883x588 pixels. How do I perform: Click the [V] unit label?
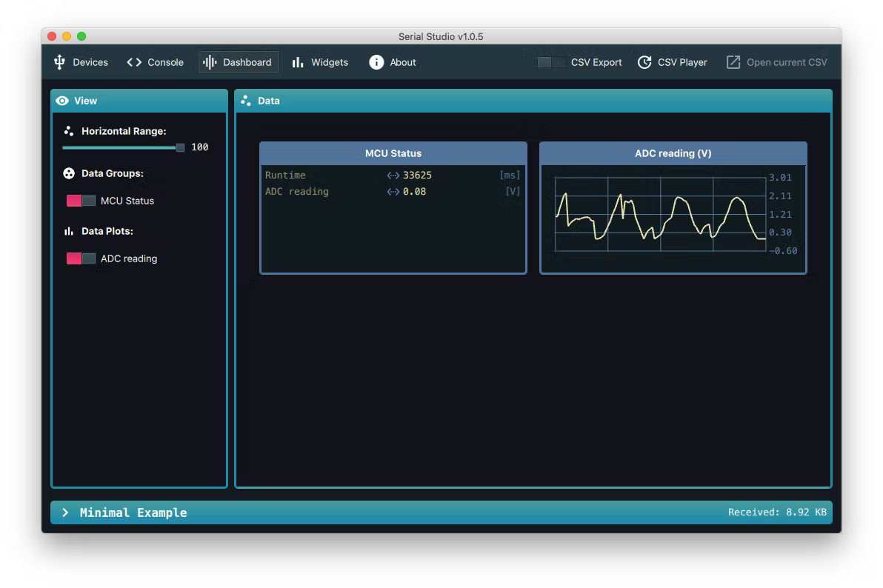[x=513, y=192]
